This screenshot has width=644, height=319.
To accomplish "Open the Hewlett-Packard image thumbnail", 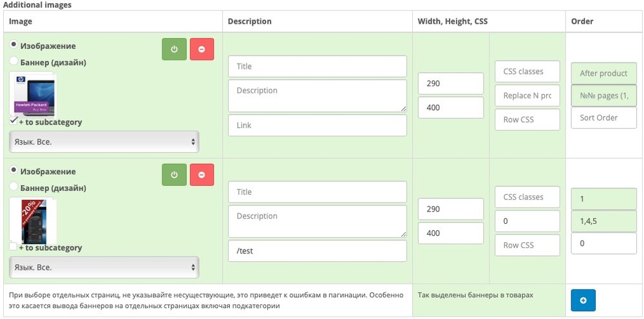I will click(32, 94).
